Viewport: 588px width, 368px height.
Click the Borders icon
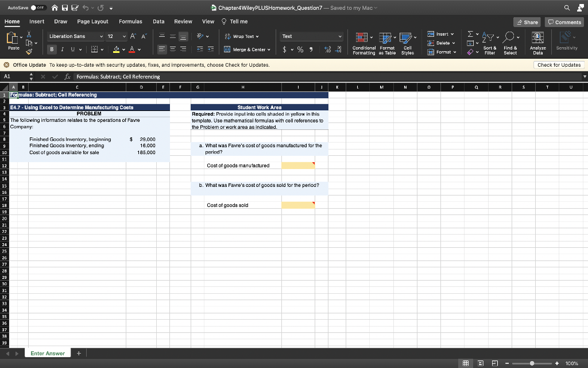point(95,49)
